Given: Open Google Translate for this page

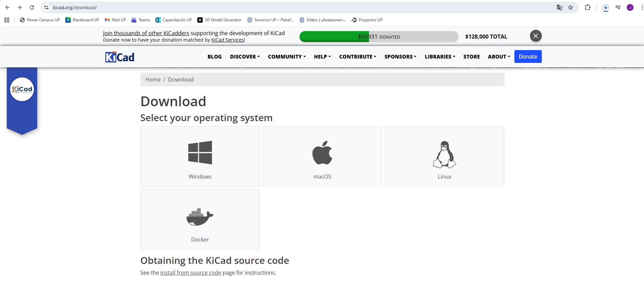Looking at the screenshot, I should pyautogui.click(x=560, y=7).
